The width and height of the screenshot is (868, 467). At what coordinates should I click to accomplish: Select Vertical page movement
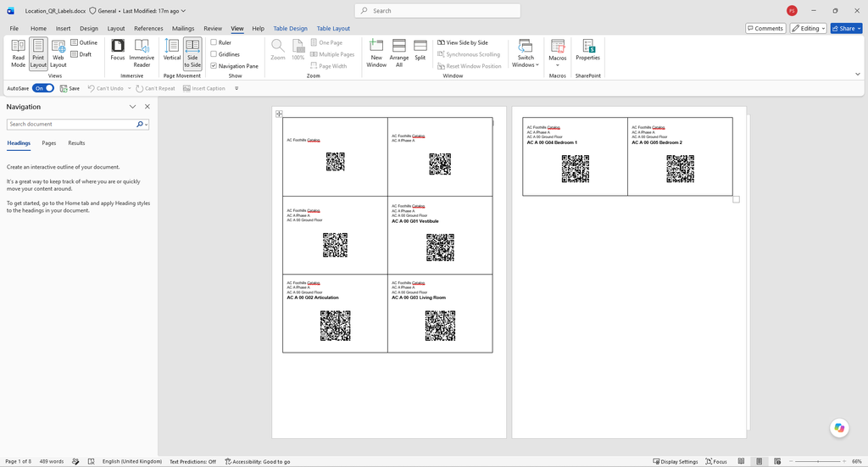click(x=171, y=50)
